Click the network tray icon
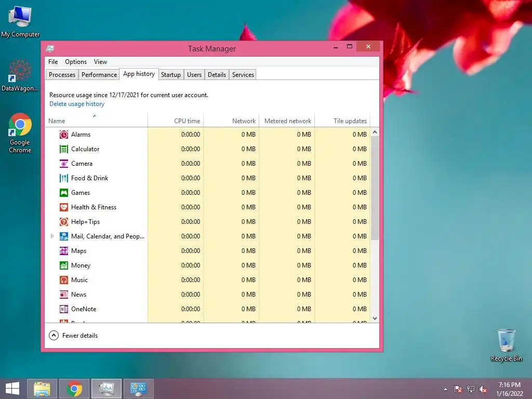Screen dimensions: 532x399 click(x=471, y=389)
